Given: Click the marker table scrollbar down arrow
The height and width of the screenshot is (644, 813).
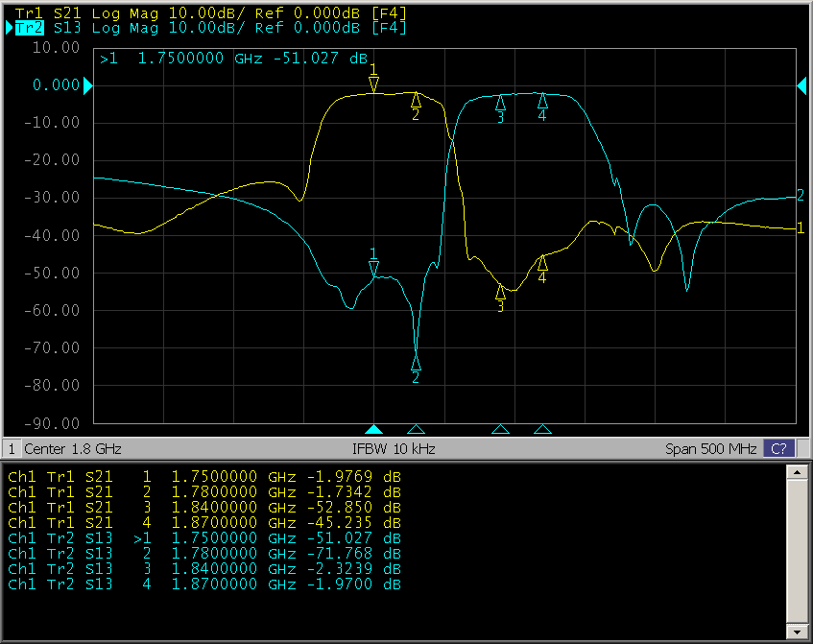Looking at the screenshot, I should (x=797, y=632).
